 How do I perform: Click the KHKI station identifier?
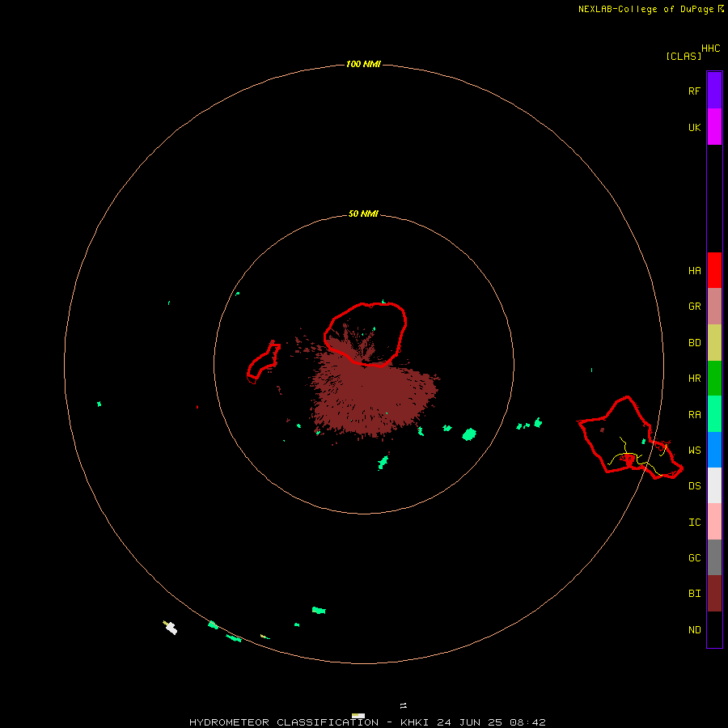coord(414,722)
